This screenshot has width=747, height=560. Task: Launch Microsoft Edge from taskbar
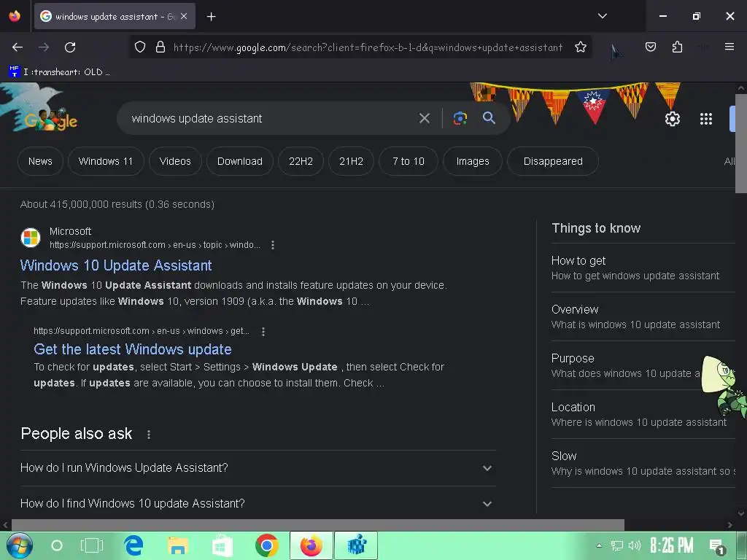tap(133, 545)
